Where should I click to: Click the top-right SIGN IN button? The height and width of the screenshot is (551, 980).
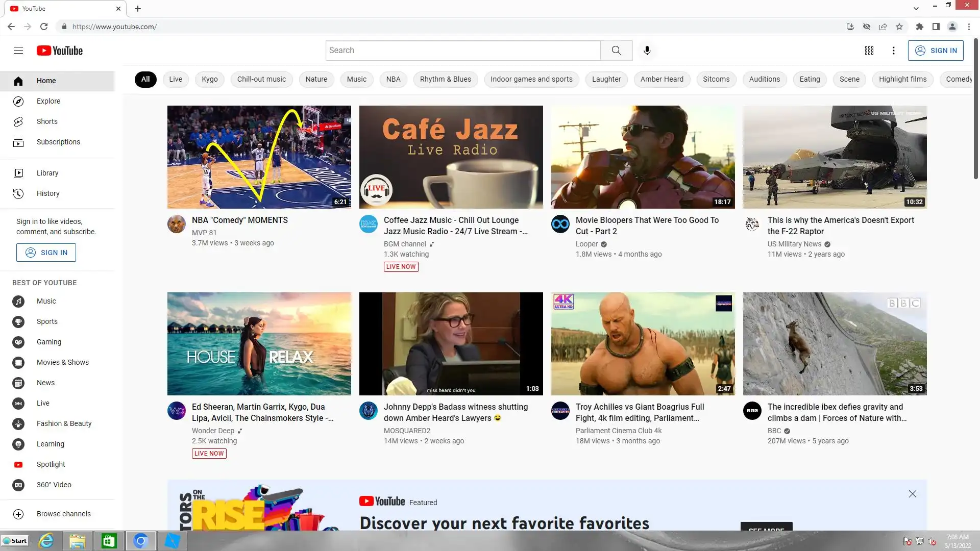click(x=936, y=50)
